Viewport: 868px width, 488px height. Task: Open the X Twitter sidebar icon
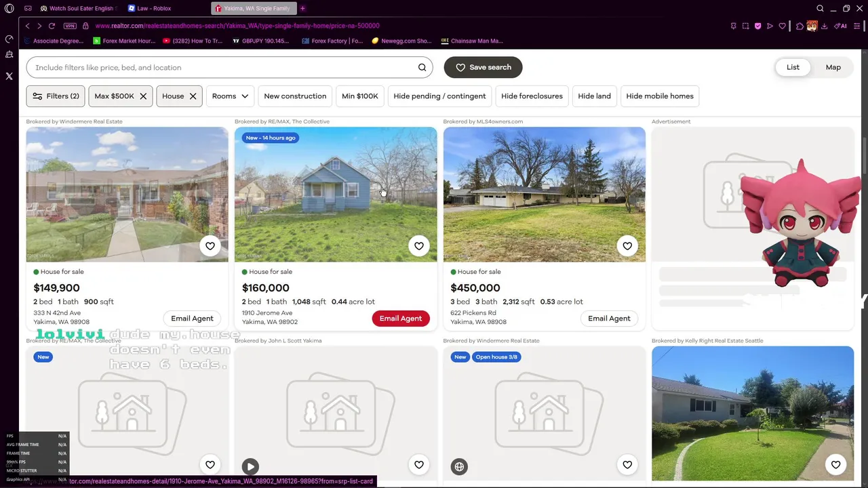tap(9, 77)
